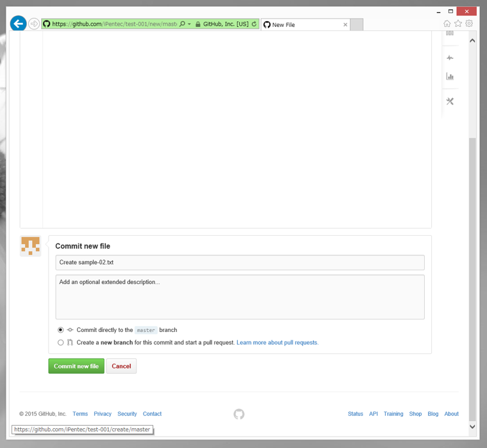
Task: Click the scrollbar down arrow
Action: (472, 427)
